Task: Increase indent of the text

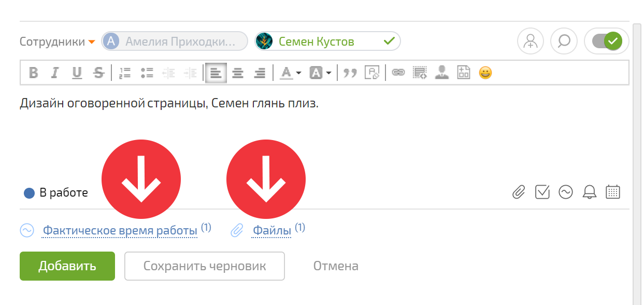Action: [191, 73]
